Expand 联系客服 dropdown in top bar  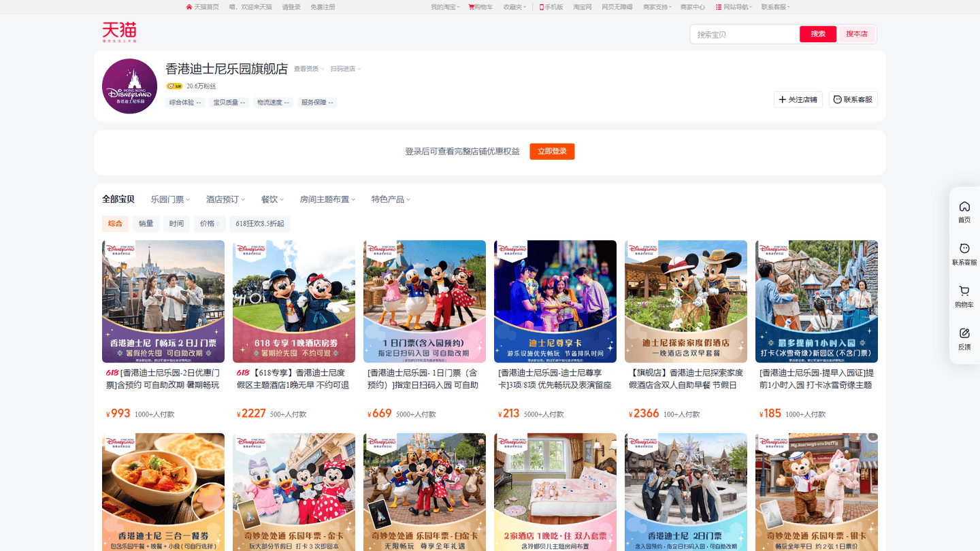tap(776, 7)
